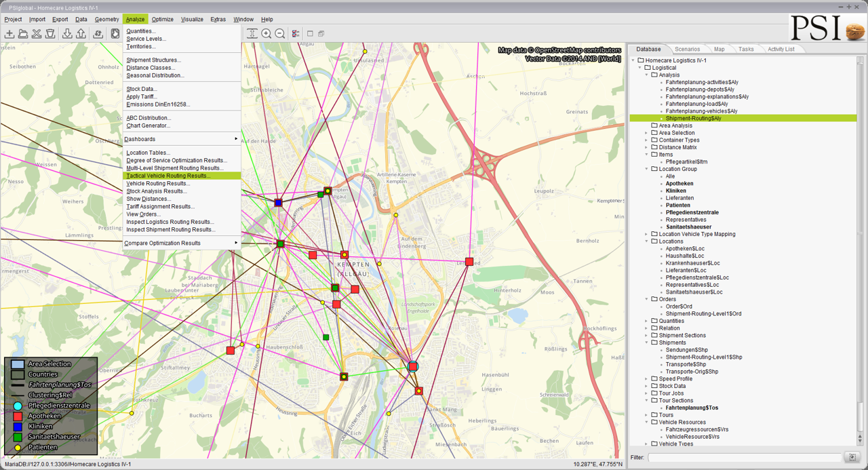This screenshot has height=470, width=868.
Task: Switch to the Map tab
Action: (x=719, y=49)
